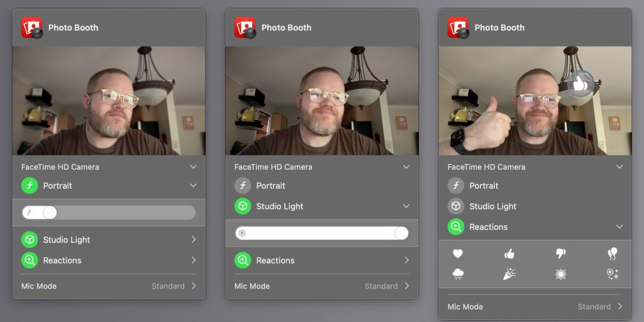Disable Portrait via green icon in left panel

tap(30, 186)
